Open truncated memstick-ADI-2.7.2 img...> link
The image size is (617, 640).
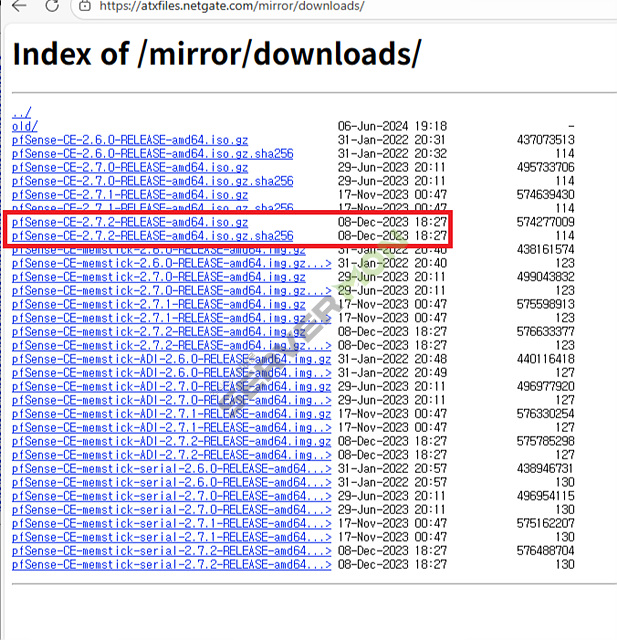[171, 455]
